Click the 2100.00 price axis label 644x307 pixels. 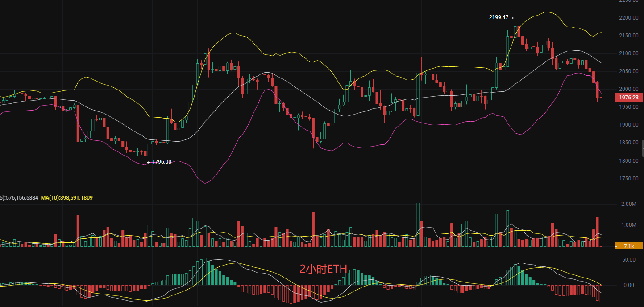point(628,53)
